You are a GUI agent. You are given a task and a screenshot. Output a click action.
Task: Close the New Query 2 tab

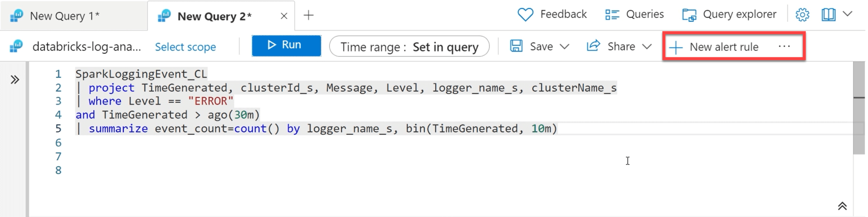pos(284,16)
